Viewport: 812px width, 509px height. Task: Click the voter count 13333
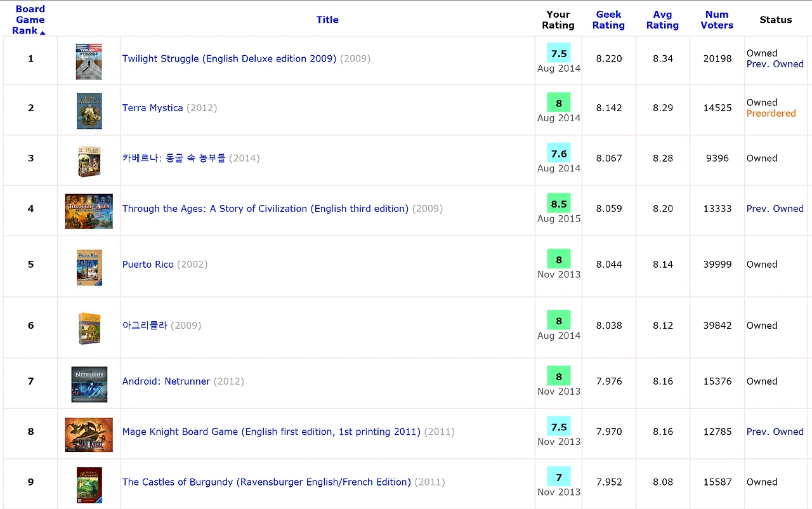(x=717, y=208)
